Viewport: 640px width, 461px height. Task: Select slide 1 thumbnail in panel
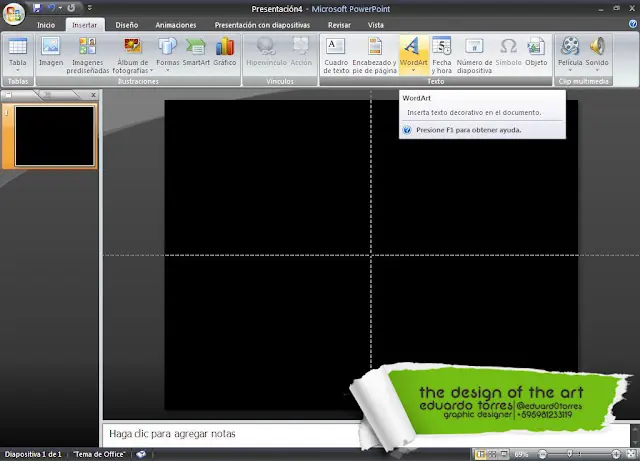55,135
